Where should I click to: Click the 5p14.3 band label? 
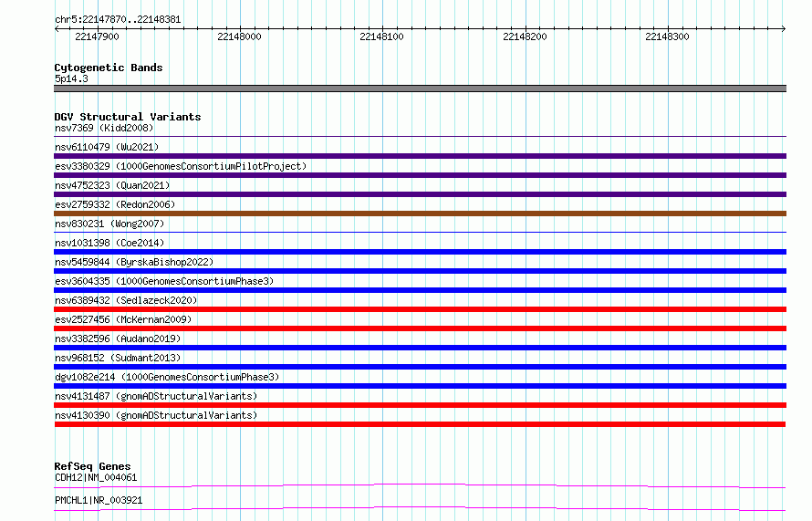click(x=71, y=78)
